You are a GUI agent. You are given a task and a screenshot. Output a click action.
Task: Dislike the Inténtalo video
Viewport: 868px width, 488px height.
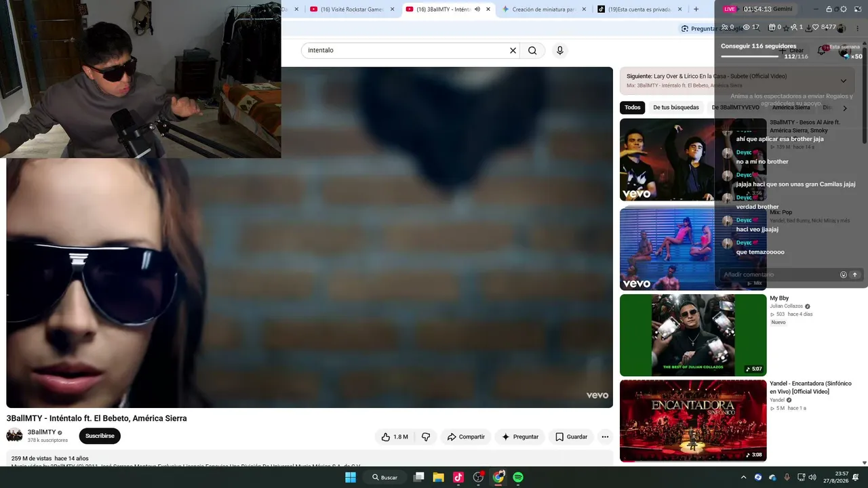(x=426, y=437)
